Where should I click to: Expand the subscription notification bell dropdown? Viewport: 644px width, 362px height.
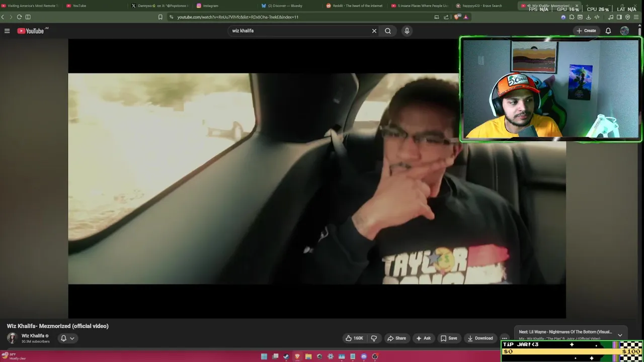coord(67,338)
